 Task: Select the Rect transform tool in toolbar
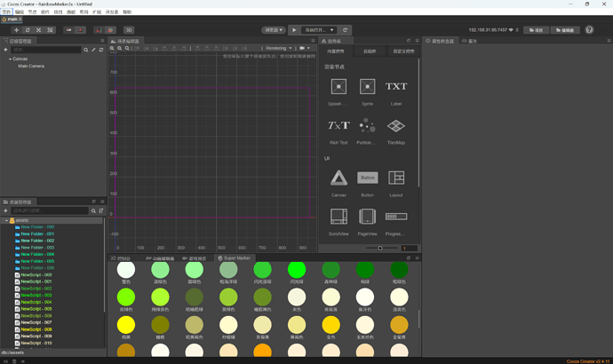click(50, 30)
